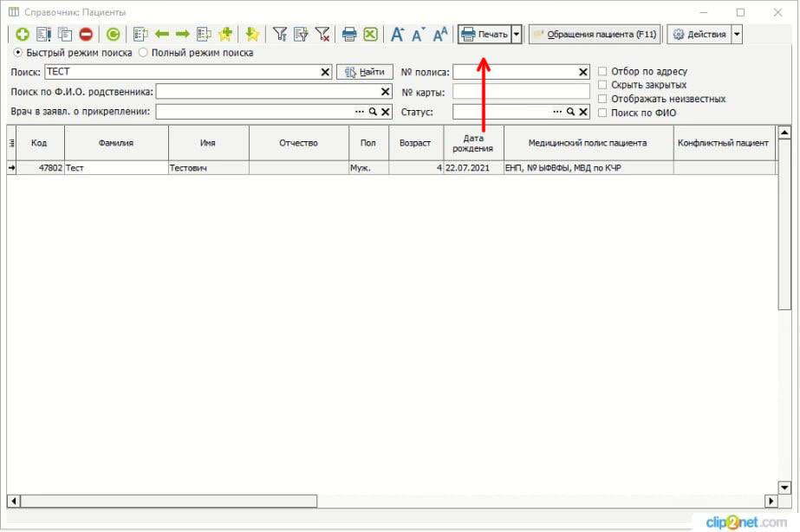
Task: Enable the Отбор по адресу checkbox
Action: 603,71
